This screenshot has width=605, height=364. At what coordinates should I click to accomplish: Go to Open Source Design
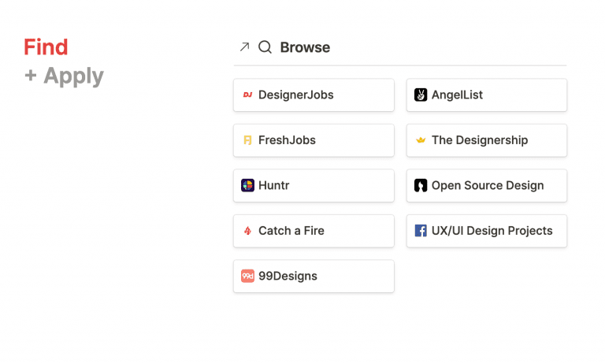(487, 185)
